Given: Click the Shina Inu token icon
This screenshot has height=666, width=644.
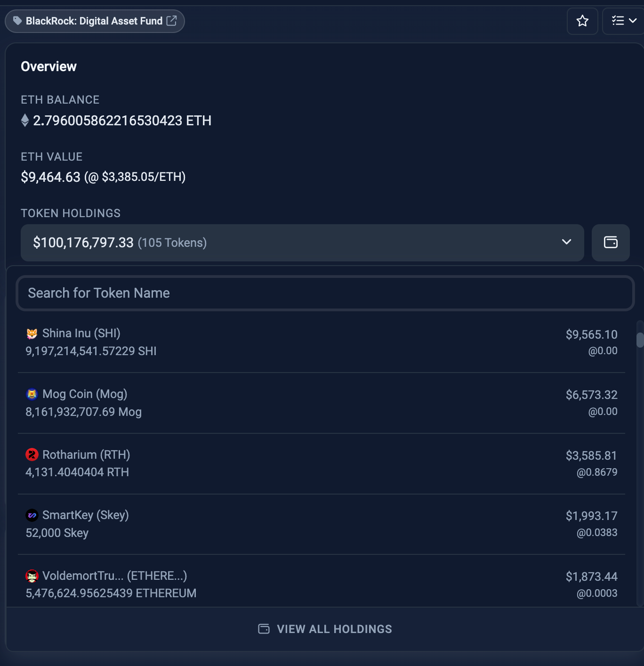Looking at the screenshot, I should (x=32, y=333).
